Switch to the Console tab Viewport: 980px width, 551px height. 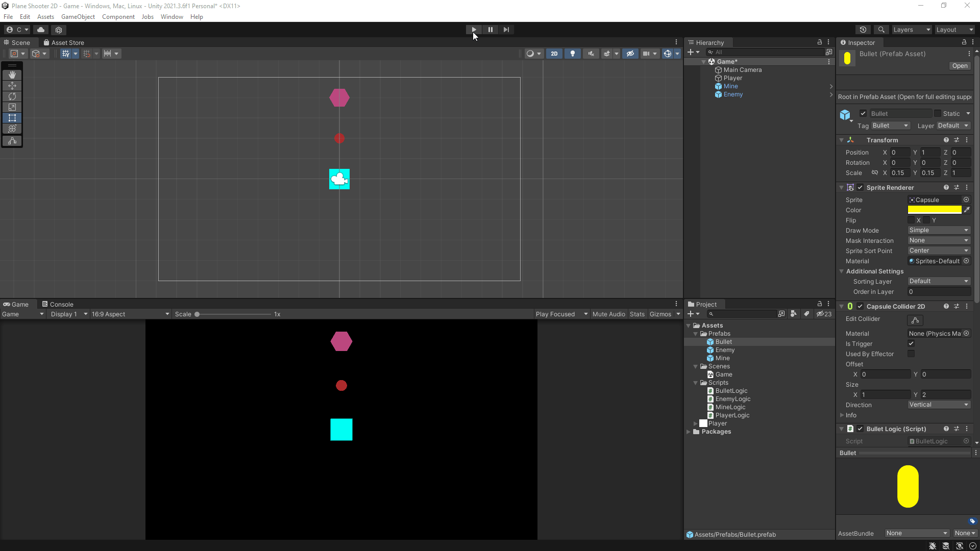coord(61,304)
